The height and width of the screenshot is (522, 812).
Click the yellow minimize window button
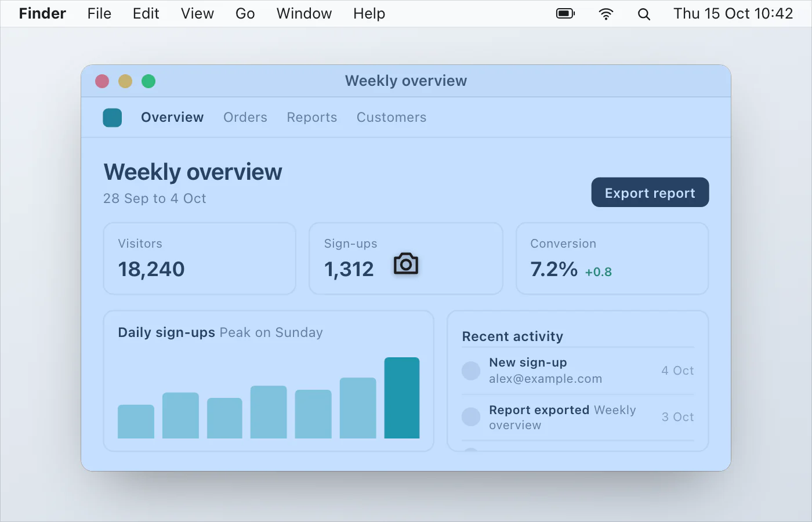[125, 81]
